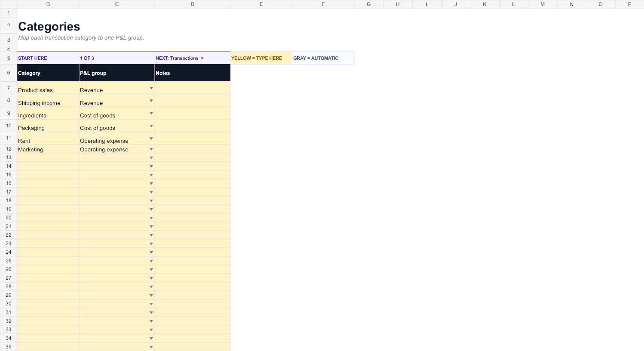Select the GRAY = AUTOMATIC legend cell

323,58
